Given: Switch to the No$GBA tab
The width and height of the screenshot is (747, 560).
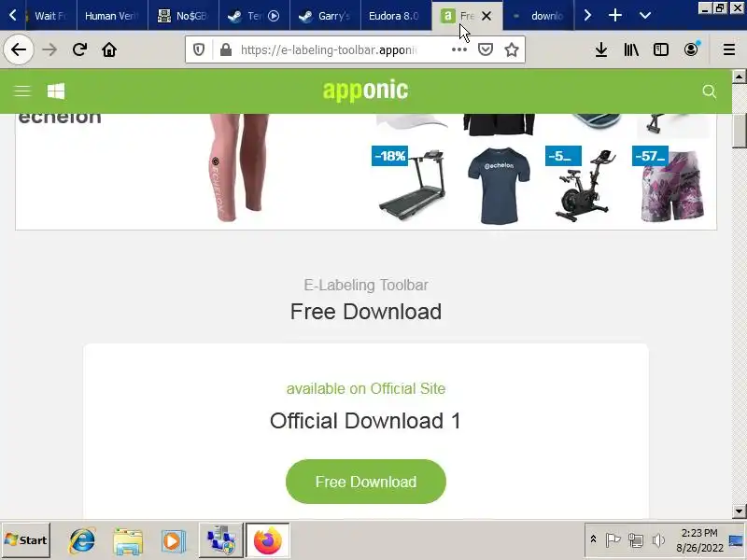Looking at the screenshot, I should pyautogui.click(x=183, y=16).
